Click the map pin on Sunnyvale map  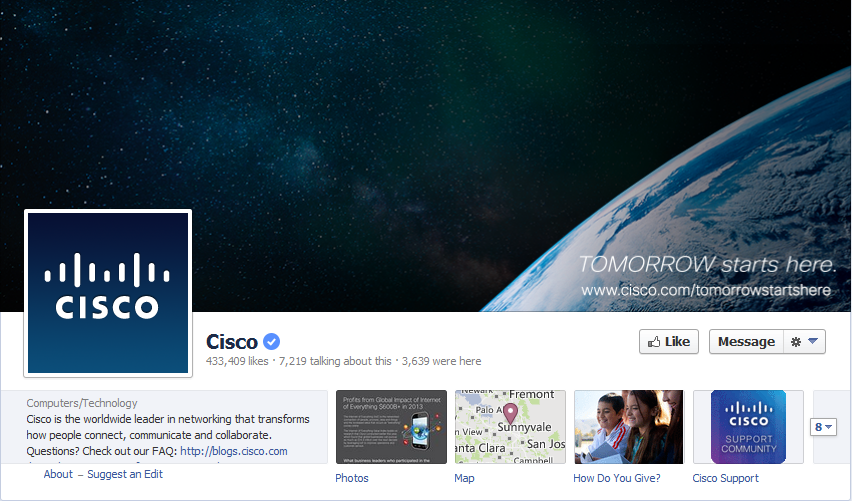[510, 413]
